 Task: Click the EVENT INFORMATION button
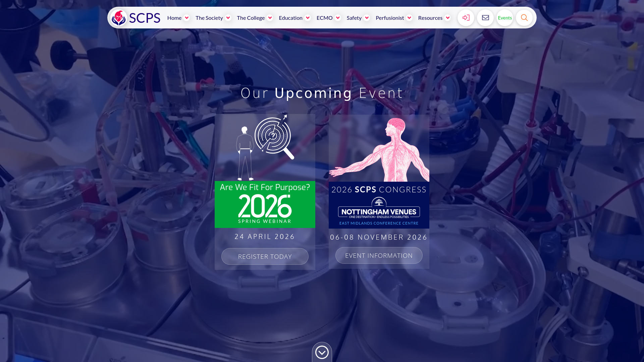[x=379, y=255]
